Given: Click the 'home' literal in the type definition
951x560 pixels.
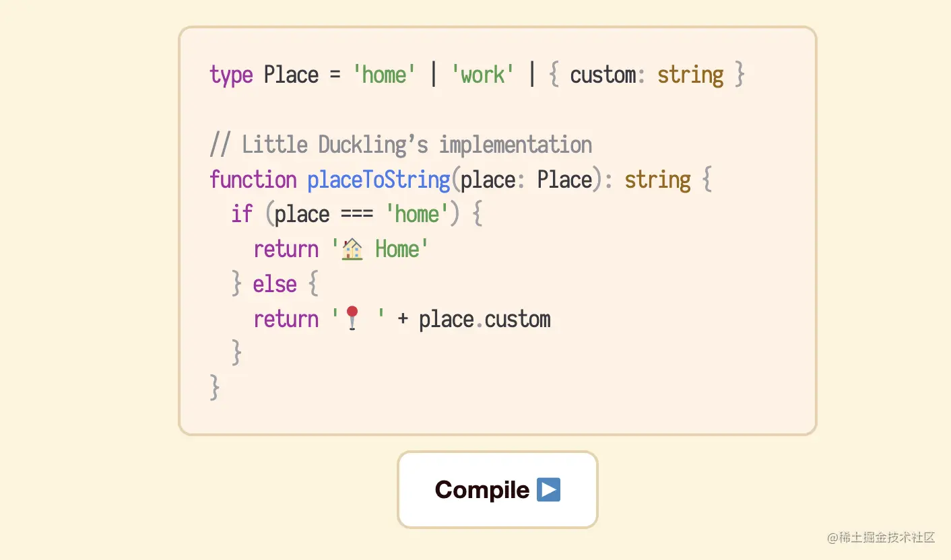Looking at the screenshot, I should (384, 75).
